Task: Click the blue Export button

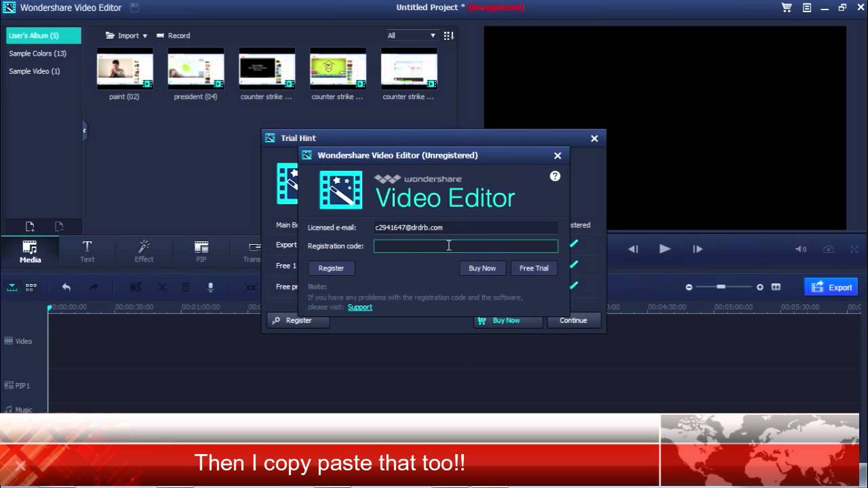Action: coord(831,287)
